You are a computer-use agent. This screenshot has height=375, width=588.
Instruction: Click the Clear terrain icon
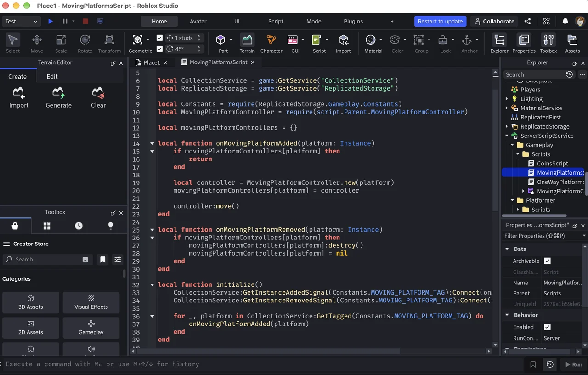(98, 97)
